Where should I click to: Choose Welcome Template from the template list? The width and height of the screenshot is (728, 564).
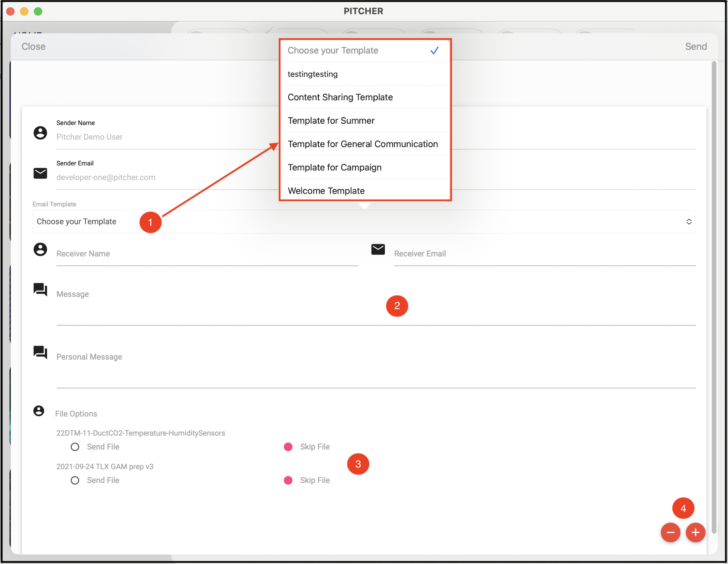click(326, 190)
